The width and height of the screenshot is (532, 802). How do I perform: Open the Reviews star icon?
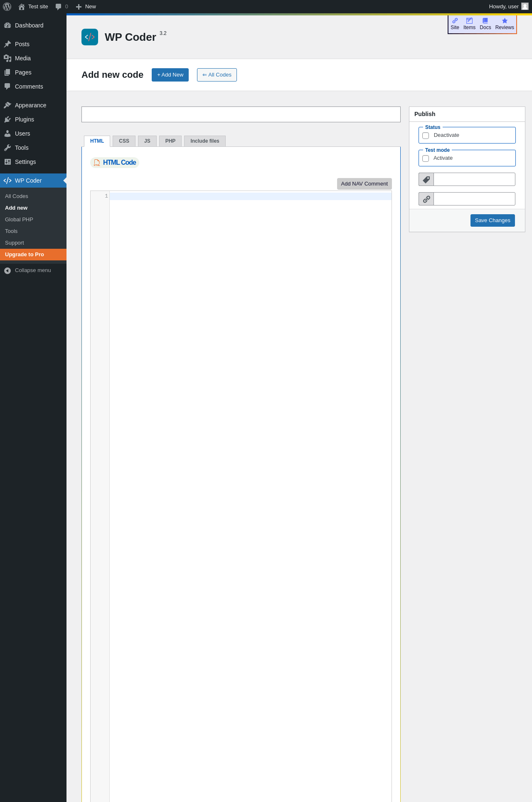click(505, 20)
